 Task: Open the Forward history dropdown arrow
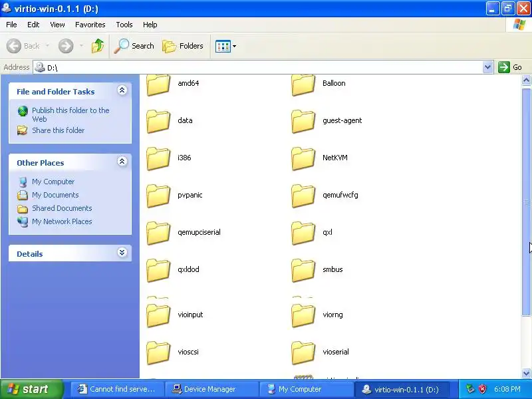pyautogui.click(x=81, y=46)
